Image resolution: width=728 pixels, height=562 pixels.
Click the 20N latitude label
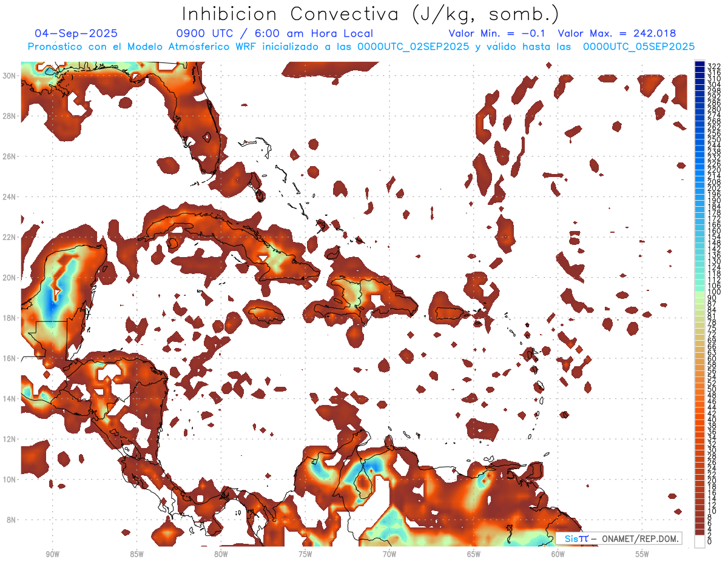[10, 278]
